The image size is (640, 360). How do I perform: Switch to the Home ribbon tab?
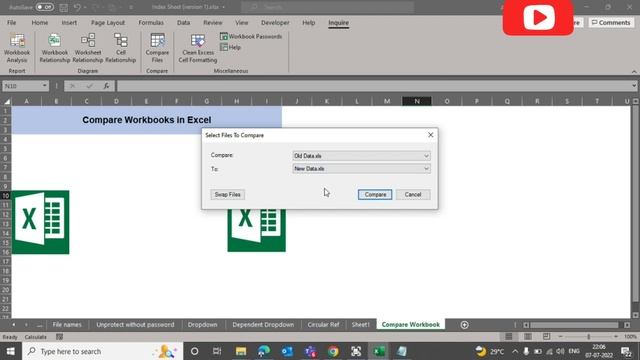point(40,23)
